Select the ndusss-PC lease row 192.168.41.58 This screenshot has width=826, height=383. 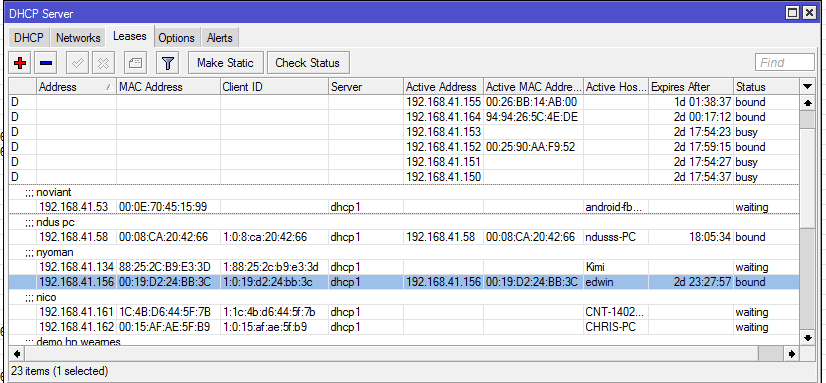point(404,237)
